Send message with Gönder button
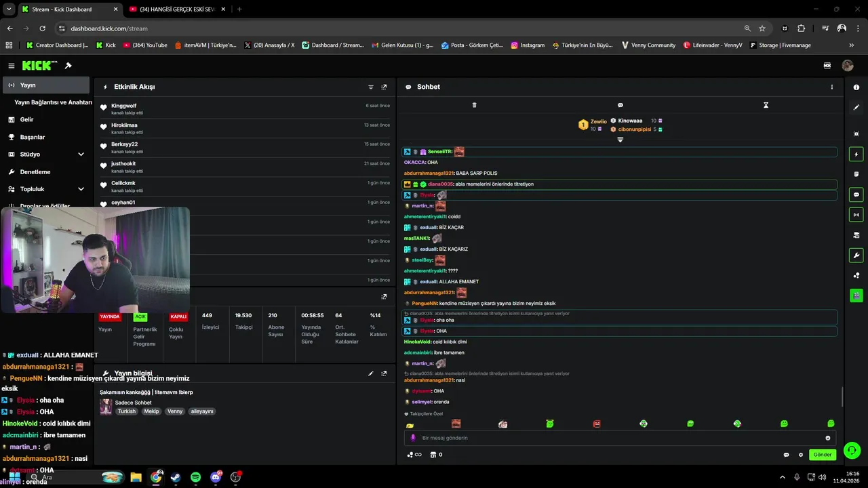868x488 pixels. tap(823, 455)
